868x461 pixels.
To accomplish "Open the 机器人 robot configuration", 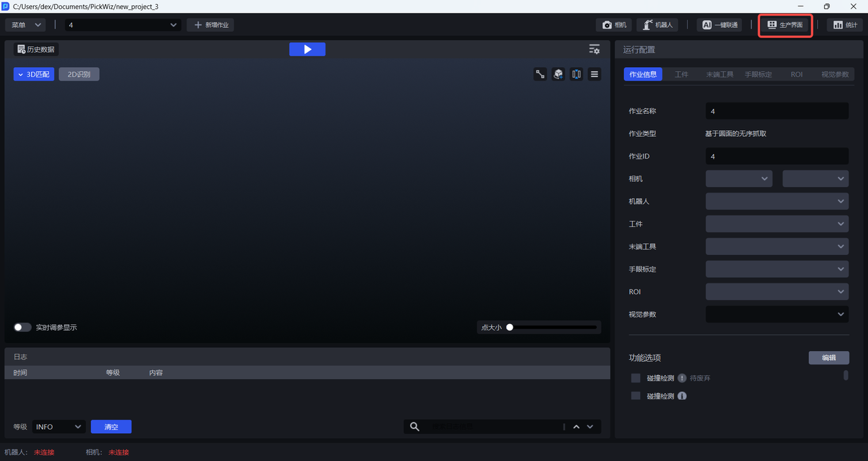I will pos(657,25).
